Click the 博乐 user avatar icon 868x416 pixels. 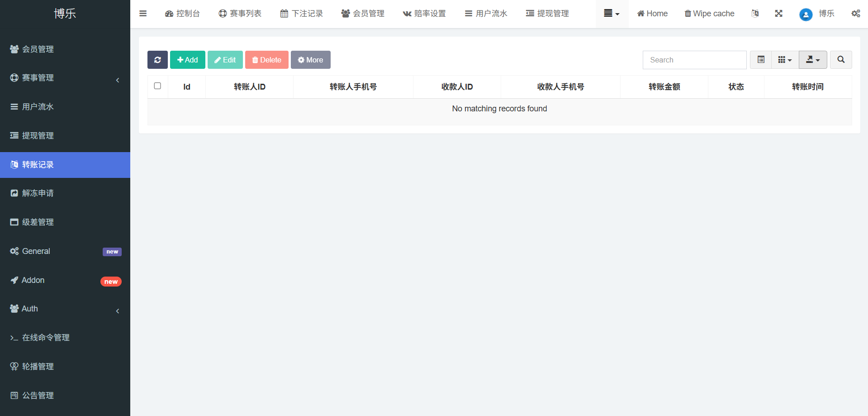tap(806, 14)
